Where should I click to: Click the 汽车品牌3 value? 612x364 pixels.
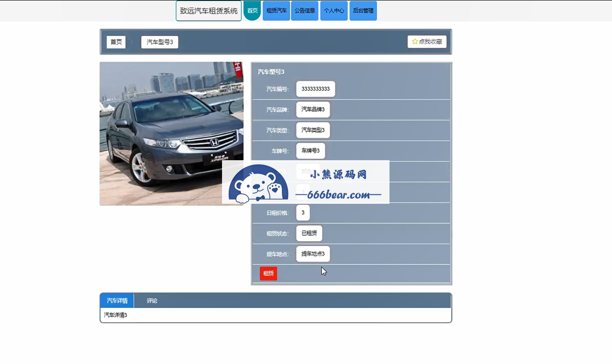tap(313, 109)
